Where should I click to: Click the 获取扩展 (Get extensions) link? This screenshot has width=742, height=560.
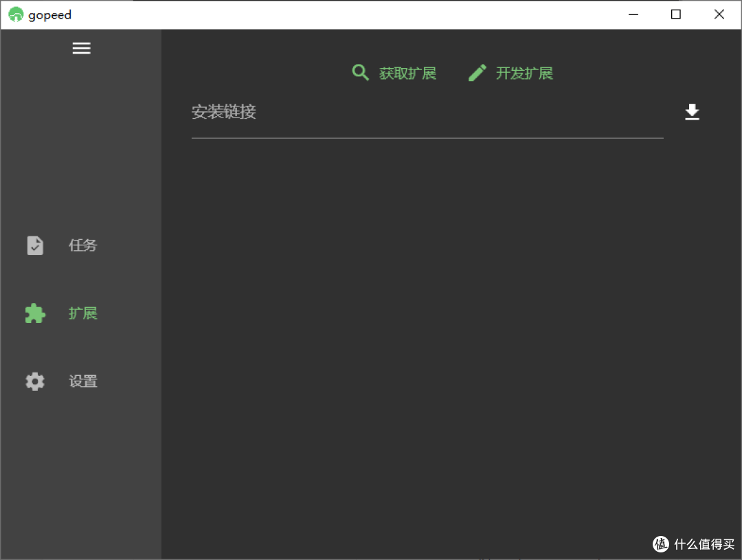pyautogui.click(x=394, y=74)
